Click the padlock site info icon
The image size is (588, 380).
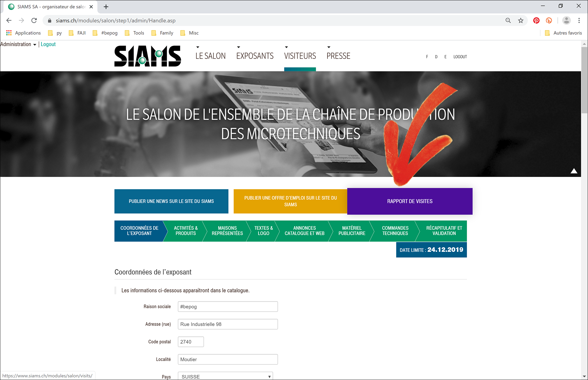[x=50, y=21]
